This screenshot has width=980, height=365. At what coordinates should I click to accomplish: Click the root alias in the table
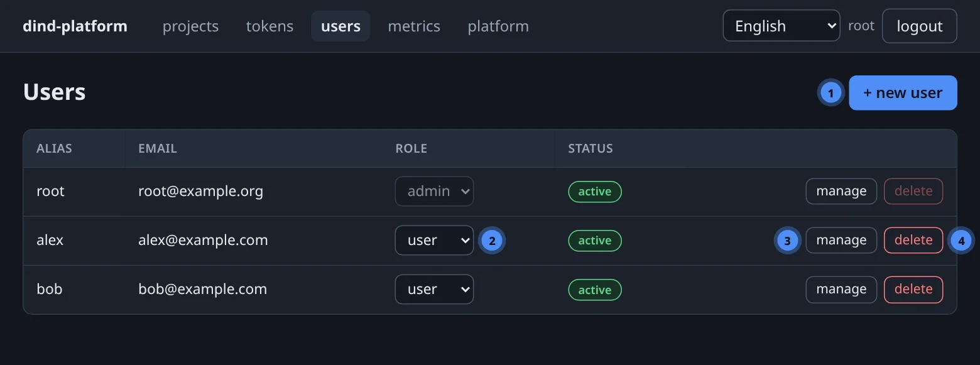coord(50,191)
